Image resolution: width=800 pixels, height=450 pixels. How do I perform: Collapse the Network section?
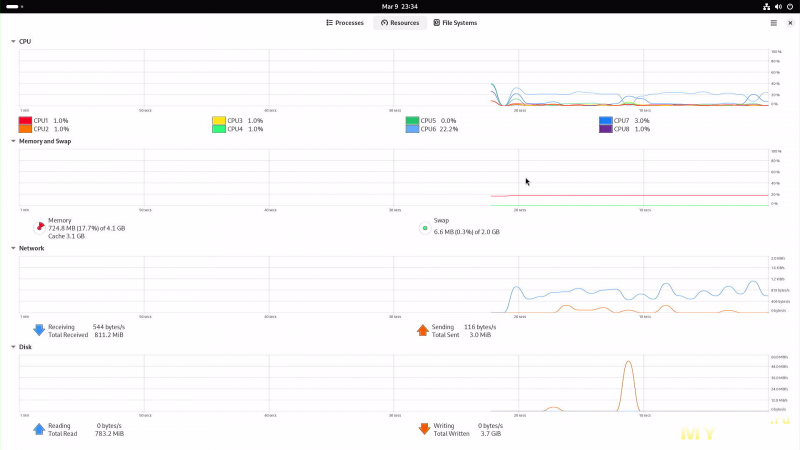pyautogui.click(x=13, y=248)
